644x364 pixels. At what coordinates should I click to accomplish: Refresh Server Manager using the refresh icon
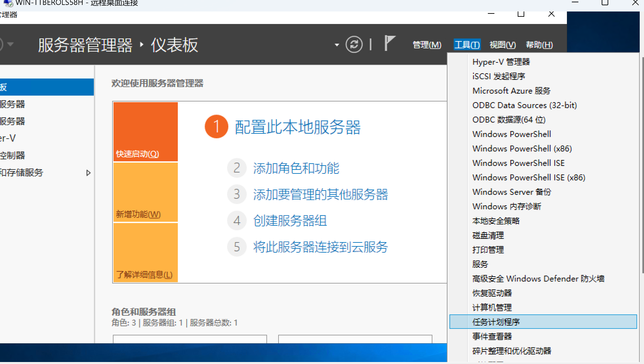click(x=354, y=44)
